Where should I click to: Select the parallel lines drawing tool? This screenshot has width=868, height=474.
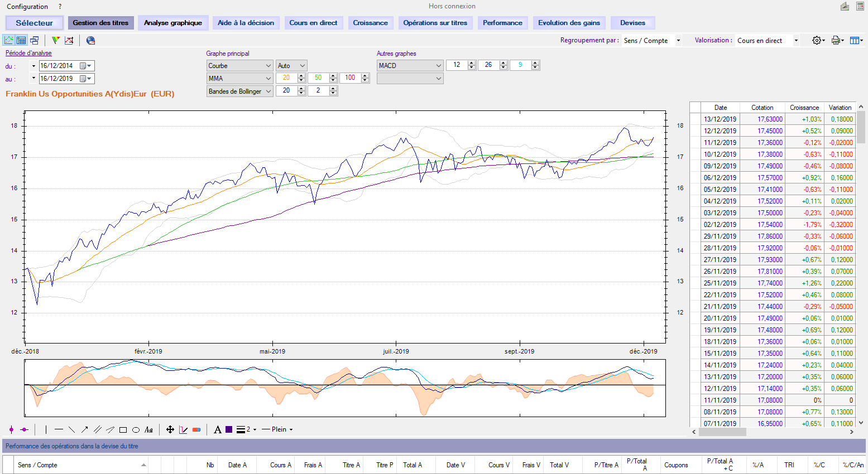[x=98, y=429]
